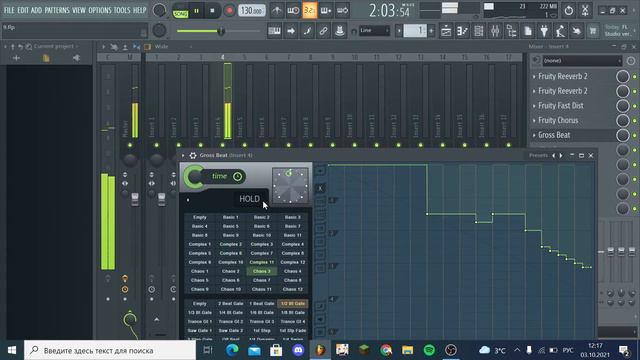Toggle the metronome icon

coord(277,11)
